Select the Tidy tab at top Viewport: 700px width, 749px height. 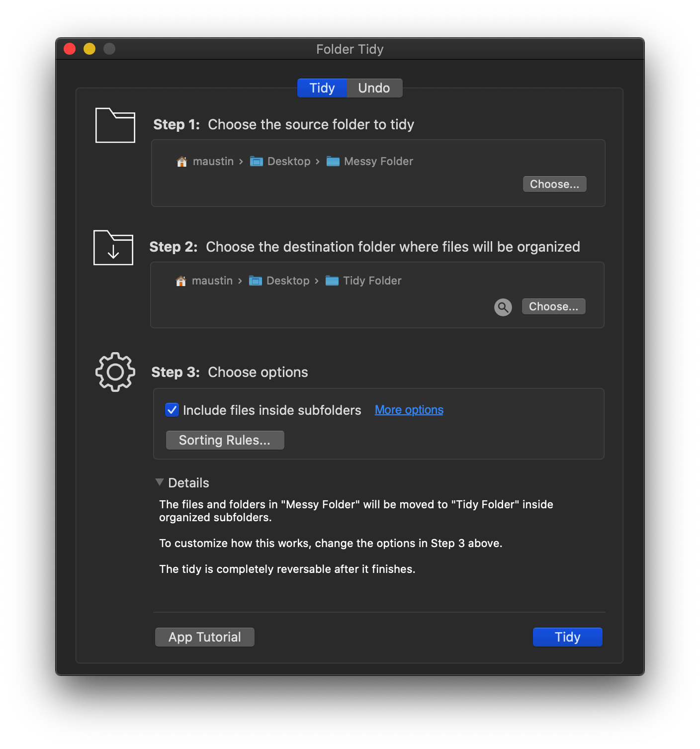click(x=322, y=88)
